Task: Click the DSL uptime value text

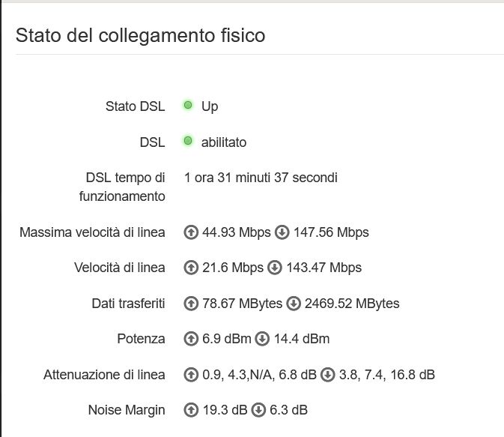Action: pyautogui.click(x=261, y=178)
